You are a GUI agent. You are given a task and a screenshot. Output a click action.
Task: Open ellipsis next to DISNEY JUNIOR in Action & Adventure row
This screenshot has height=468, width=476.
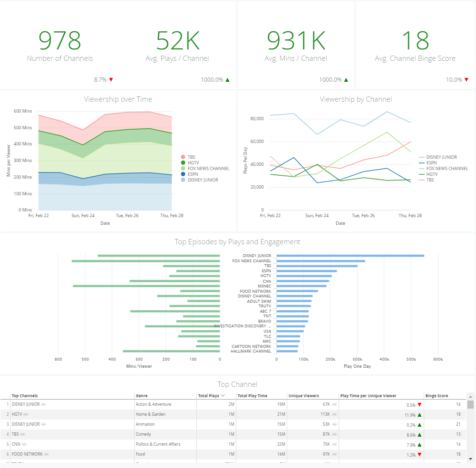[x=43, y=404]
